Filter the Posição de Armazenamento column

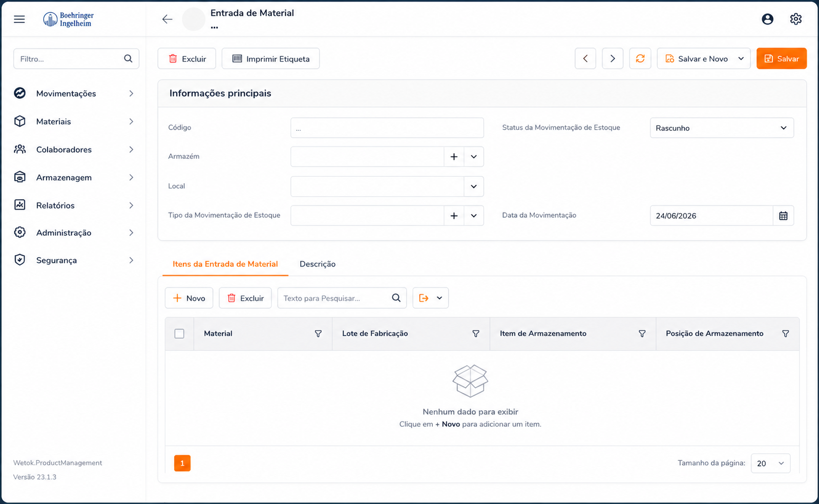(x=785, y=333)
